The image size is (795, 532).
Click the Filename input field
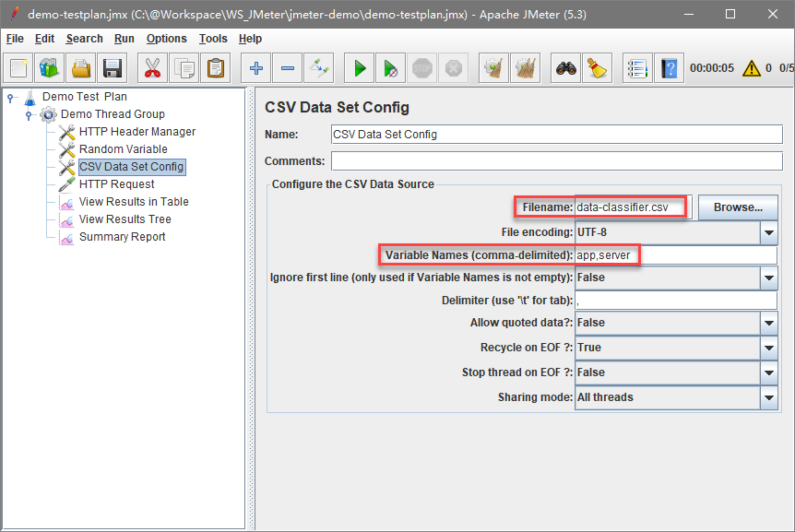pos(634,207)
